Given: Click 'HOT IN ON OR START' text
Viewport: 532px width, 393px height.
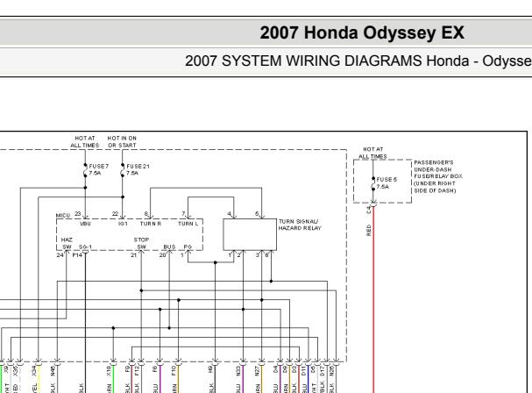Looking at the screenshot, I should pos(122,141).
